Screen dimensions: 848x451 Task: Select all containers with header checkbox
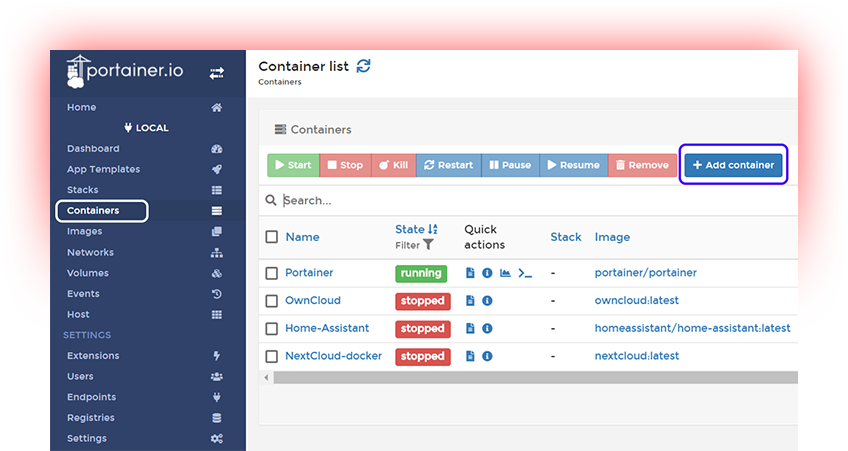coord(271,237)
